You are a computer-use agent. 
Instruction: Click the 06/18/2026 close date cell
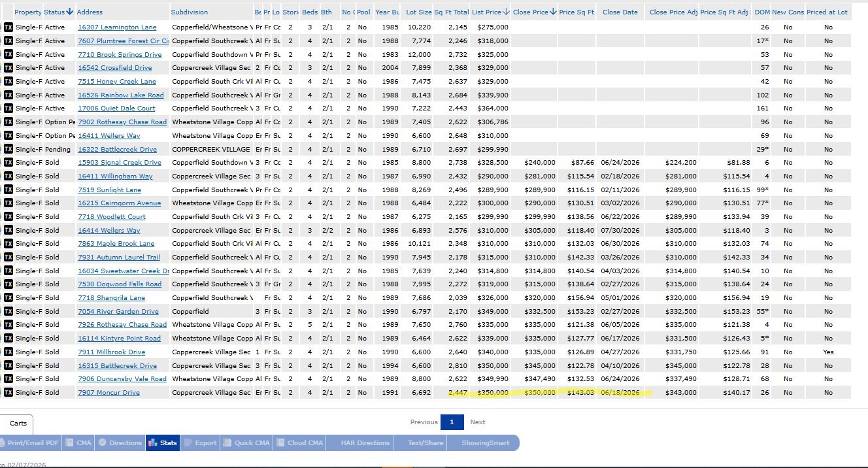click(620, 392)
